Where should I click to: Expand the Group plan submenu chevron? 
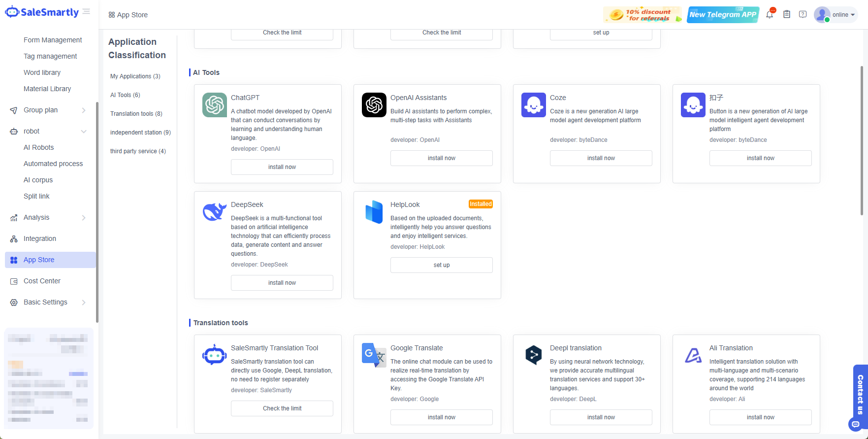(x=84, y=110)
